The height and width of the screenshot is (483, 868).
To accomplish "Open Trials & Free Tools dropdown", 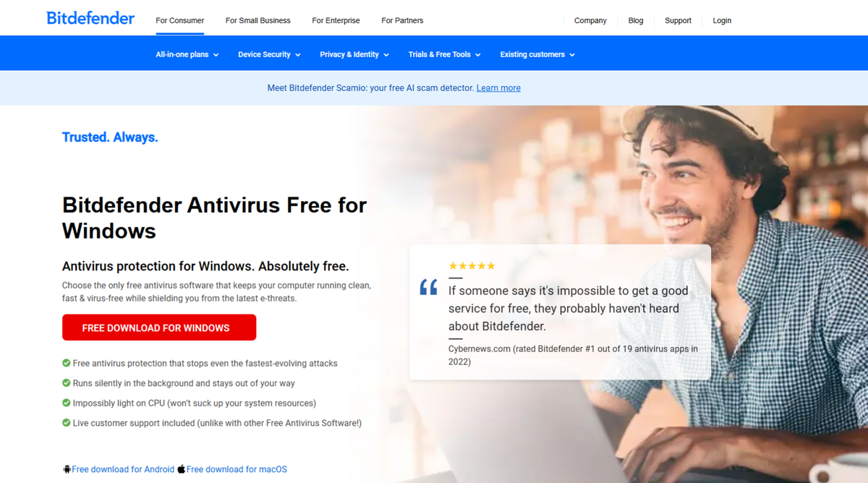I will 444,54.
